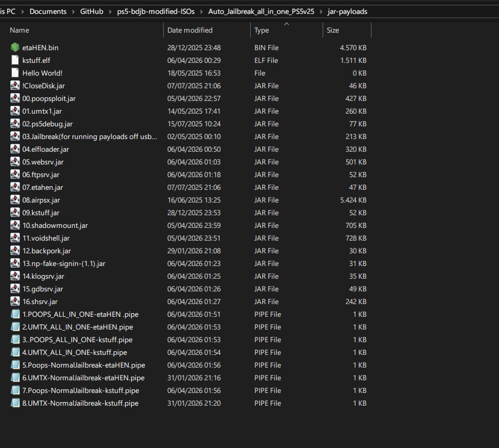Select the 3..POOPS_ALL_IN_ONE-kstuff.pipe file name
The height and width of the screenshot is (448, 499).
(77, 340)
